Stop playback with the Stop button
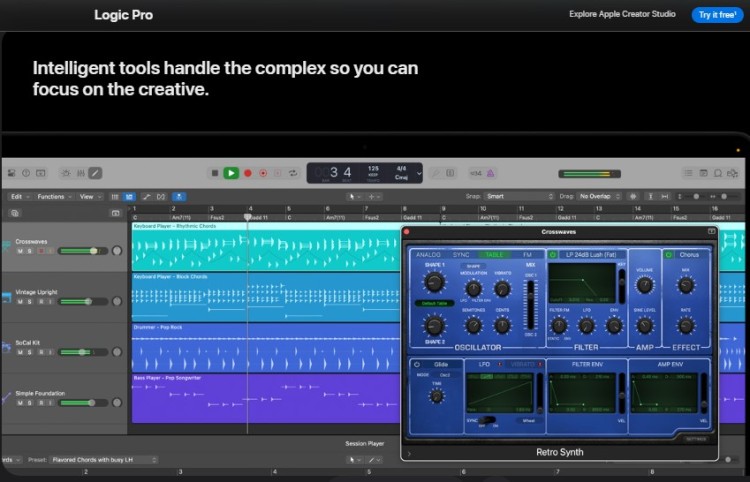 pyautogui.click(x=215, y=173)
